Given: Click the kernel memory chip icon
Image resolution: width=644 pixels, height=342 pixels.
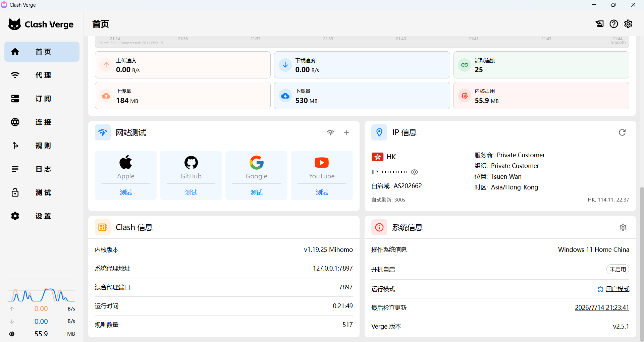Looking at the screenshot, I should (x=465, y=96).
